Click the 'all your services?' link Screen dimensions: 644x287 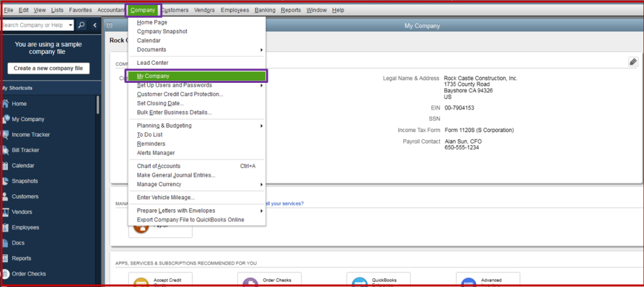(285, 203)
